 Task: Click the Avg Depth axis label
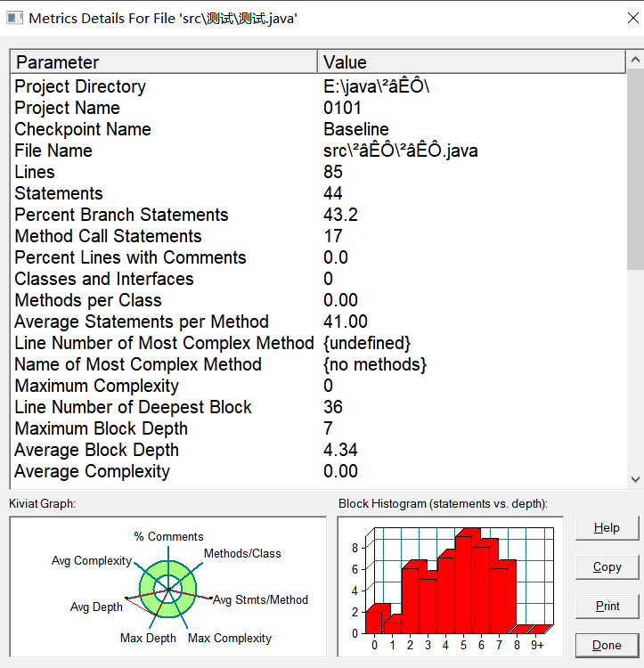pyautogui.click(x=96, y=607)
